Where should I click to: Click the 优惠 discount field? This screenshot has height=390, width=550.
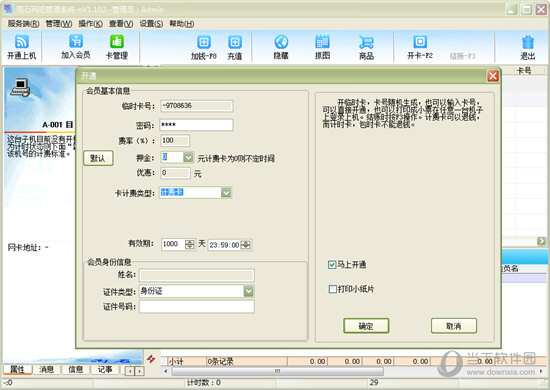175,173
